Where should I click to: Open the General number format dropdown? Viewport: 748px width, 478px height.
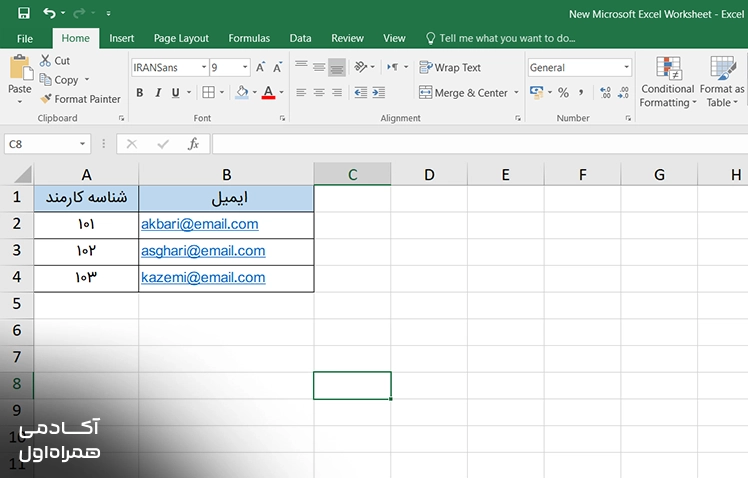[x=626, y=67]
